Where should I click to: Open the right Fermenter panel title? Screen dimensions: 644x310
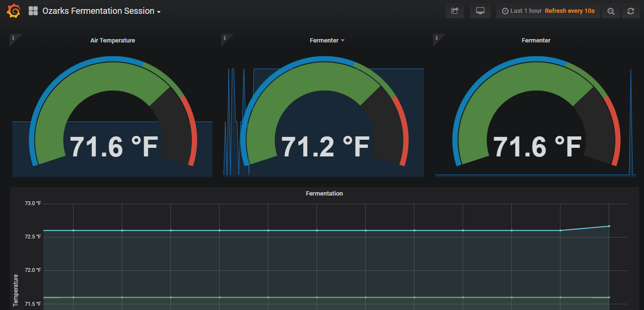[536, 41]
